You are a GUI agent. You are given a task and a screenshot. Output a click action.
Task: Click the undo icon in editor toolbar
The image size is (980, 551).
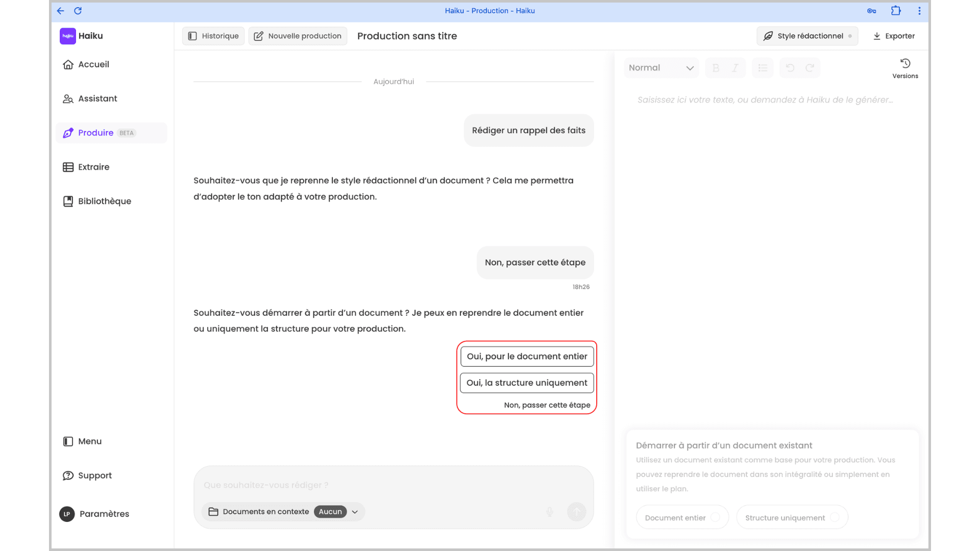coord(790,68)
